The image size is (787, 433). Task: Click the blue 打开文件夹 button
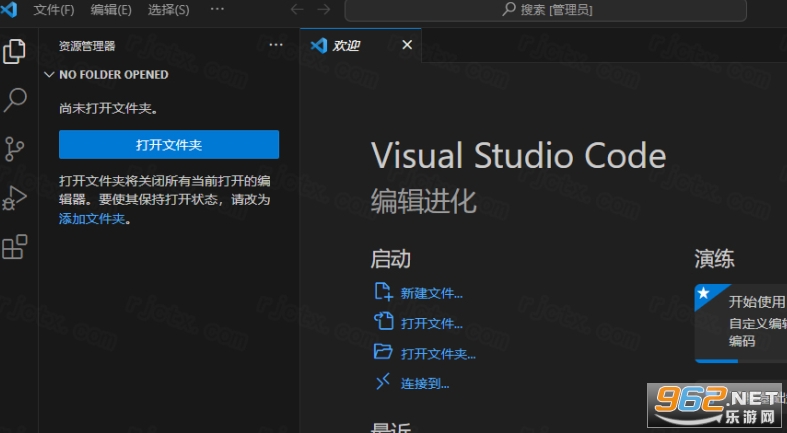pos(169,145)
